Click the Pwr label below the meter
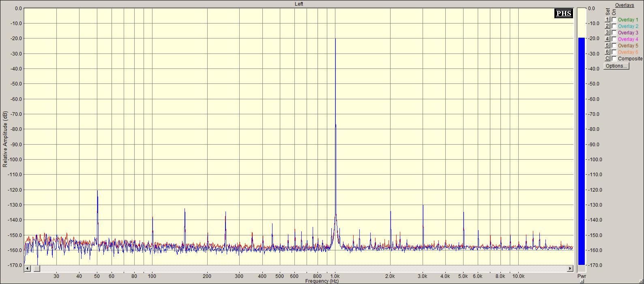The image size is (644, 284). [582, 276]
